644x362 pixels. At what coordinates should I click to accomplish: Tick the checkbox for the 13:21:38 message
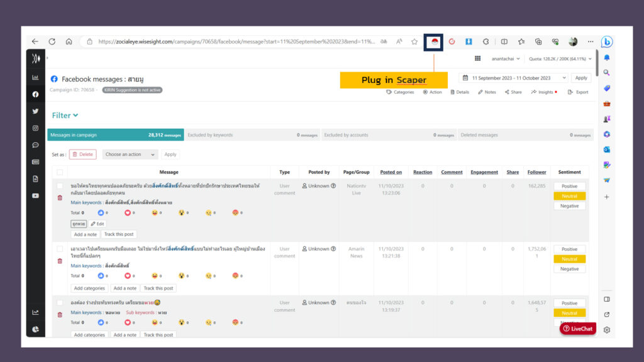click(x=60, y=249)
